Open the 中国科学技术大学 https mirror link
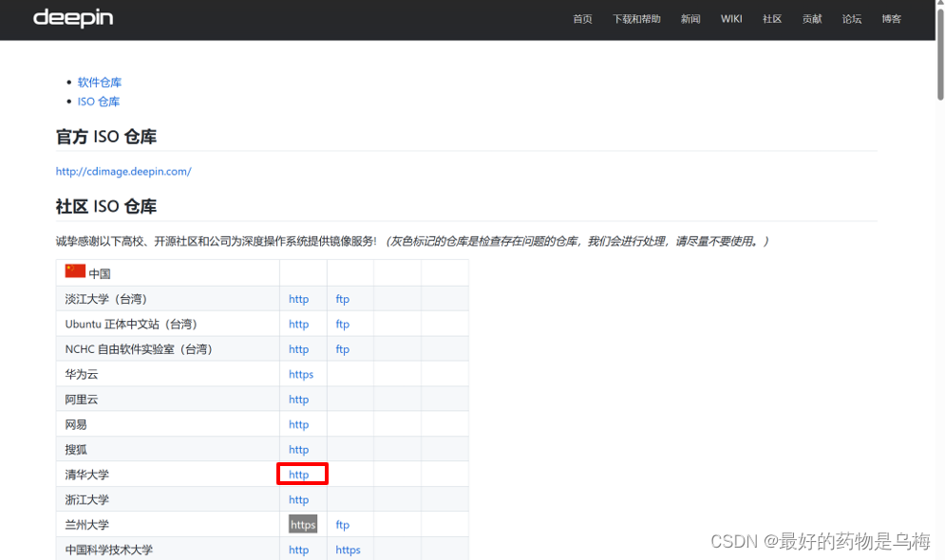The height and width of the screenshot is (560, 945). pos(348,549)
